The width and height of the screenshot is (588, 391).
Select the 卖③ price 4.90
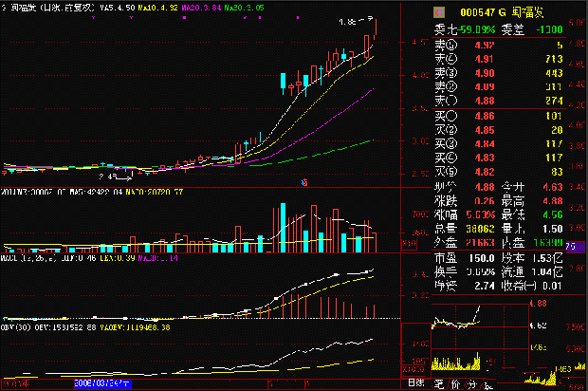(x=485, y=73)
